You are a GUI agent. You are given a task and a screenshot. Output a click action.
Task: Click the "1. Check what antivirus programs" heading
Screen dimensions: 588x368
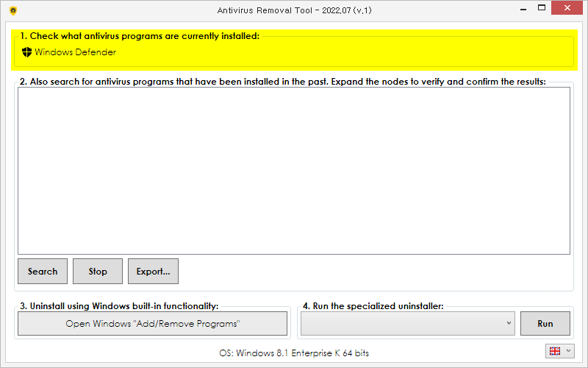[140, 36]
